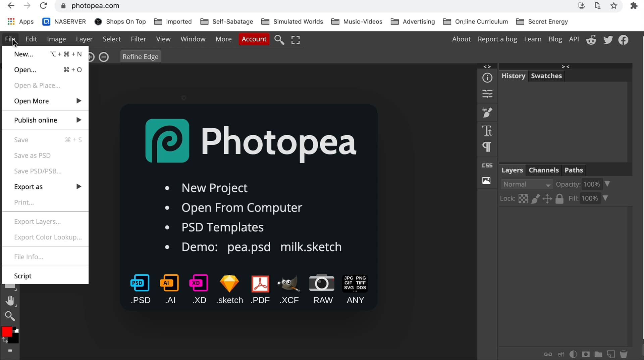
Task: Click the Report a bug link
Action: (497, 39)
